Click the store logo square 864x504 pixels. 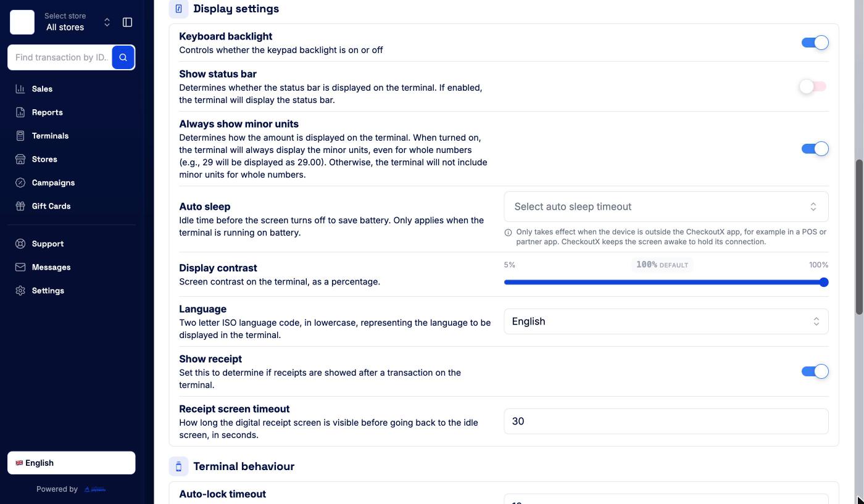[x=22, y=22]
